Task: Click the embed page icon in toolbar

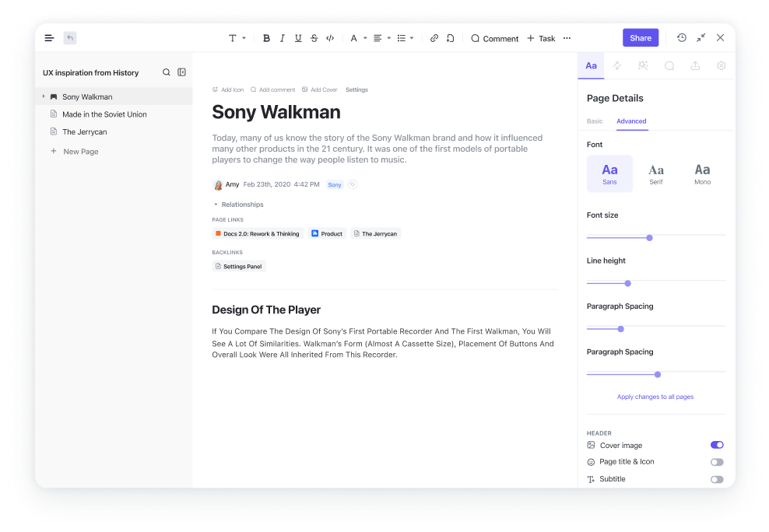Action: (450, 38)
